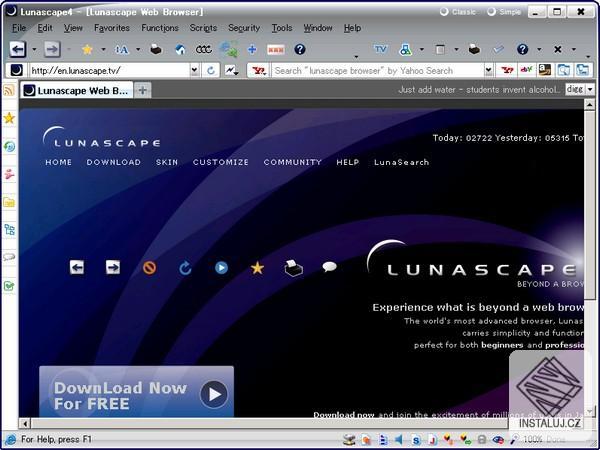Click the blue plus toolbar icon

(252, 49)
